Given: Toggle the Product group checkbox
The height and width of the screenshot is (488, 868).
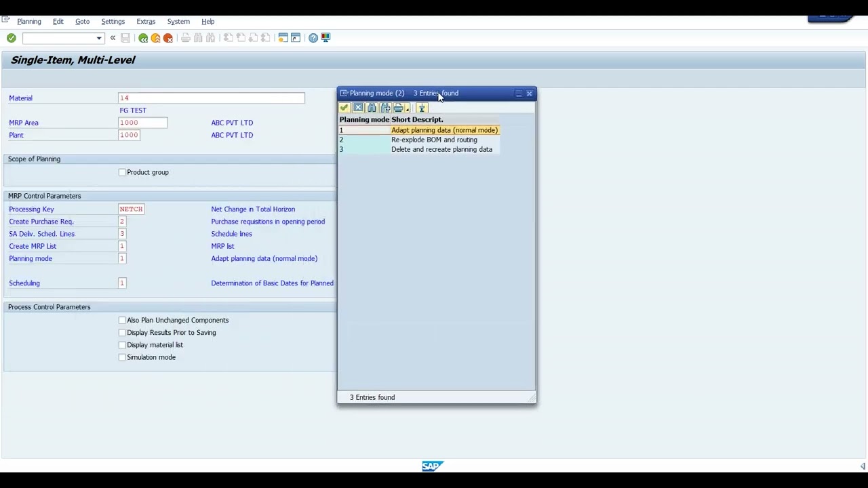Looking at the screenshot, I should (122, 172).
